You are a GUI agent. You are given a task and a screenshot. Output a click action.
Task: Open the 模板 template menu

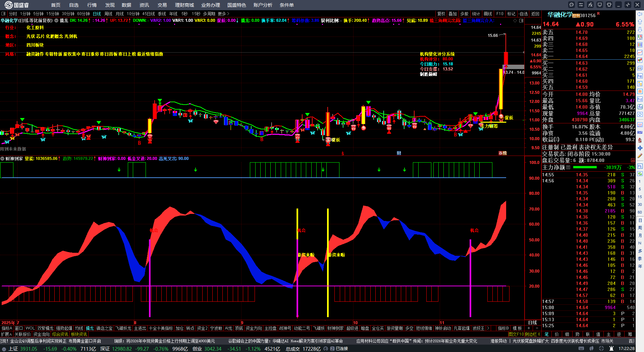click(x=517, y=328)
